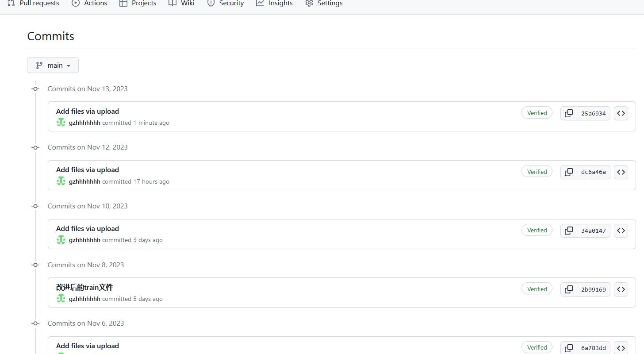Click the 'Commits on Nov 10, 2023' heading
This screenshot has width=644, height=354.
[88, 206]
